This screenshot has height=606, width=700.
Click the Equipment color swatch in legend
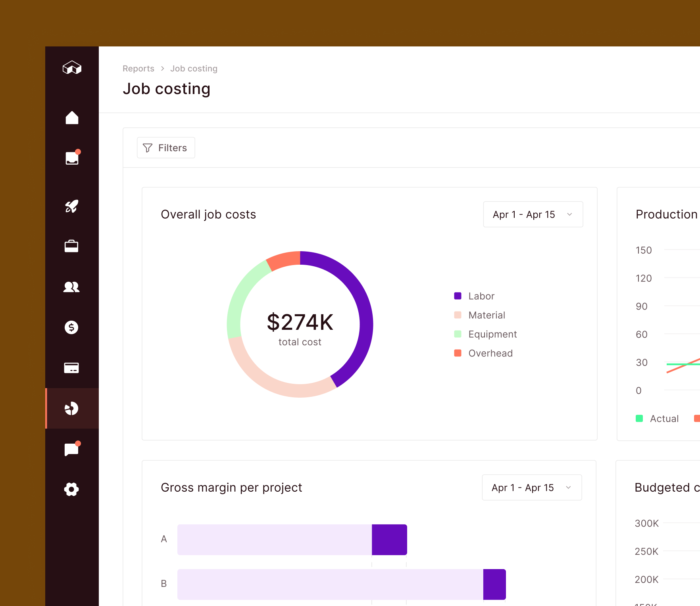458,334
